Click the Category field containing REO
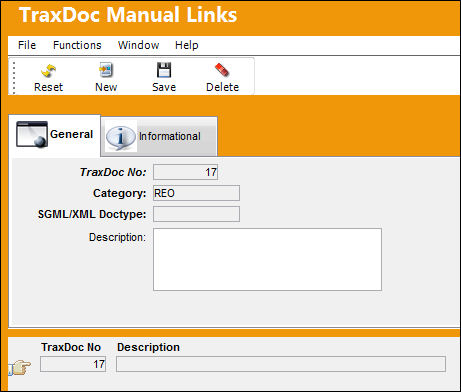 pyautogui.click(x=196, y=193)
